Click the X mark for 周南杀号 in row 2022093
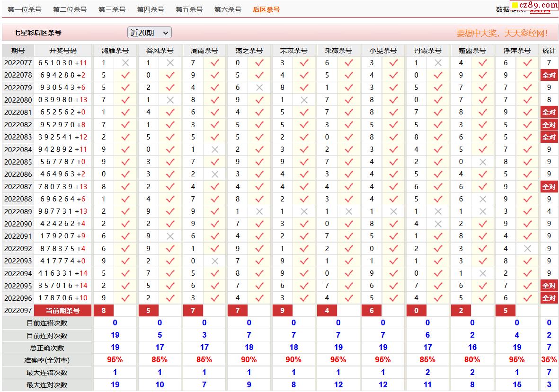Viewport: 559px width, 392px height. click(214, 261)
